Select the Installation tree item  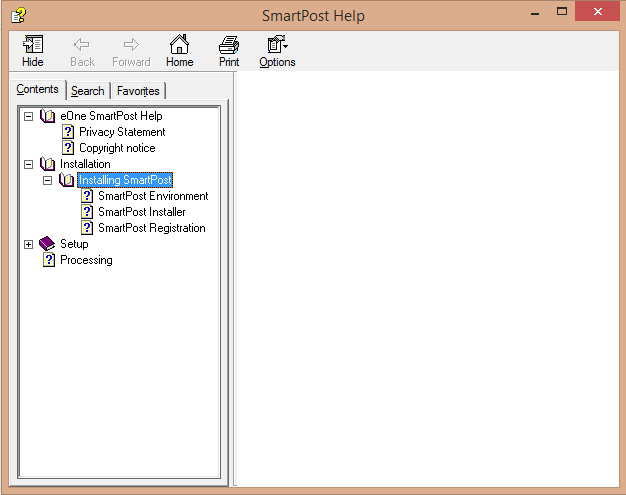pyautogui.click(x=85, y=164)
